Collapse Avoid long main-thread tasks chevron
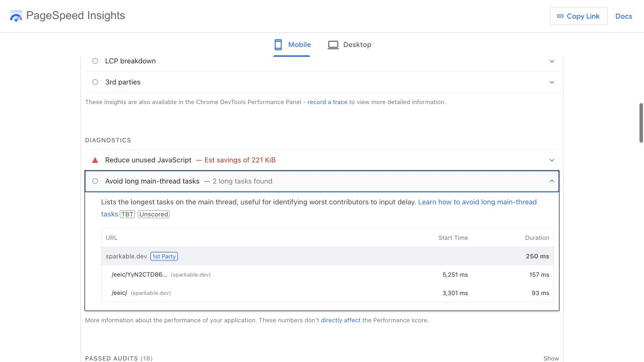644x362 pixels. pos(552,181)
